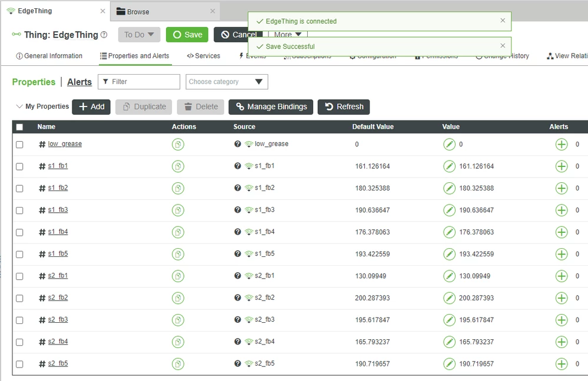Switch to Alerts view
Screen dimensions: 588x381
tap(79, 82)
